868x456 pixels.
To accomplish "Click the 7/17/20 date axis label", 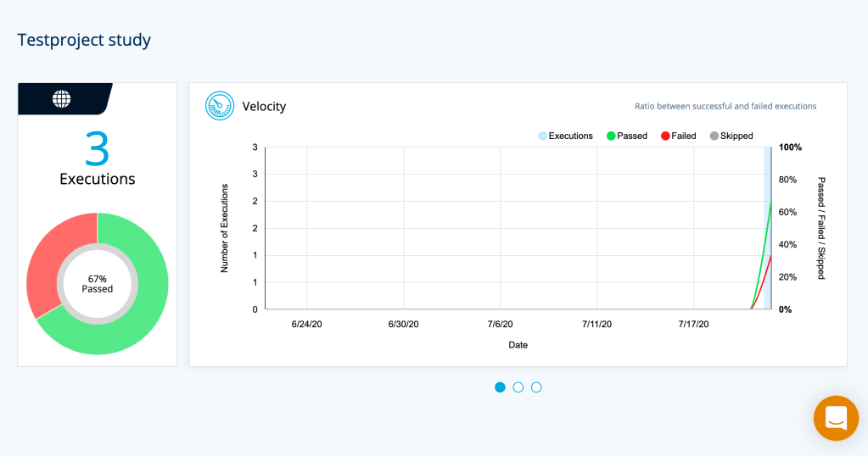I will pos(693,325).
